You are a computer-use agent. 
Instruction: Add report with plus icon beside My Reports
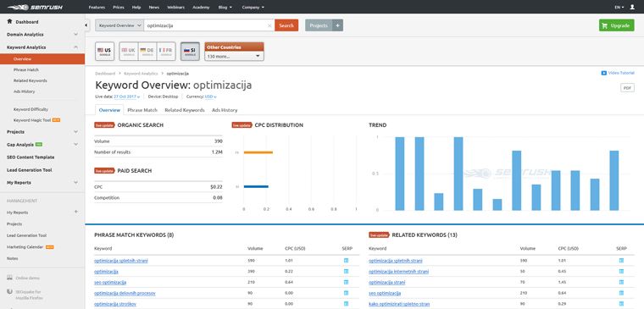[75, 212]
